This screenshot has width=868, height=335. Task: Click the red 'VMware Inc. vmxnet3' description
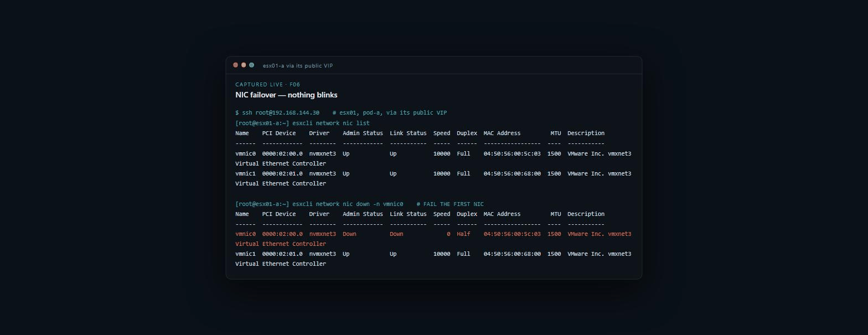pos(599,234)
